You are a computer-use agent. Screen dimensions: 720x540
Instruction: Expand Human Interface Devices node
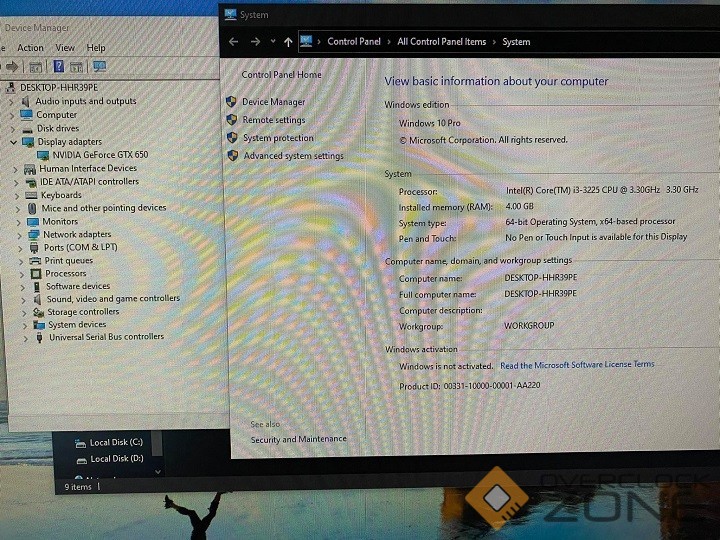coord(15,169)
